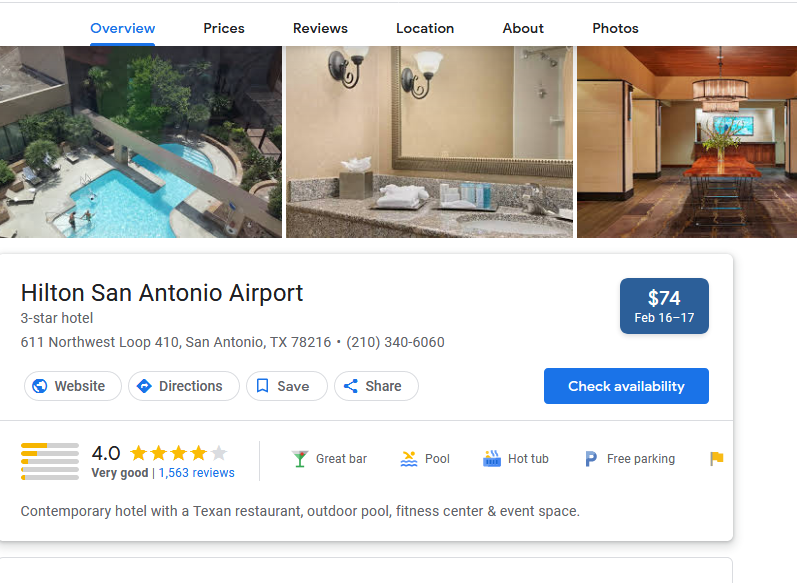
Task: Switch to the Prices tab
Action: tap(224, 28)
